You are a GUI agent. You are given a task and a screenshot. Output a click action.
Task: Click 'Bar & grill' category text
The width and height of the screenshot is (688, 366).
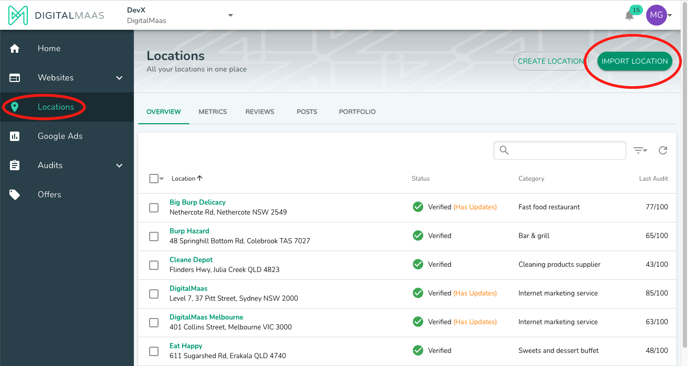pyautogui.click(x=534, y=236)
